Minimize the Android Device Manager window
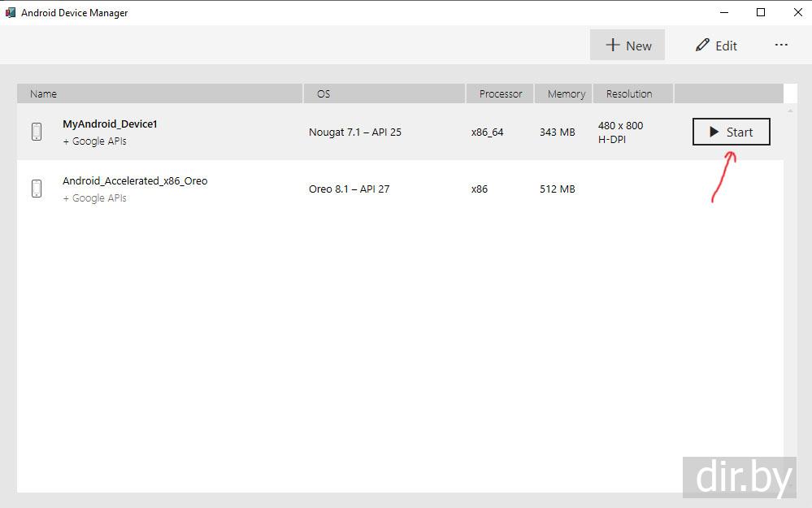The image size is (812, 508). [724, 12]
